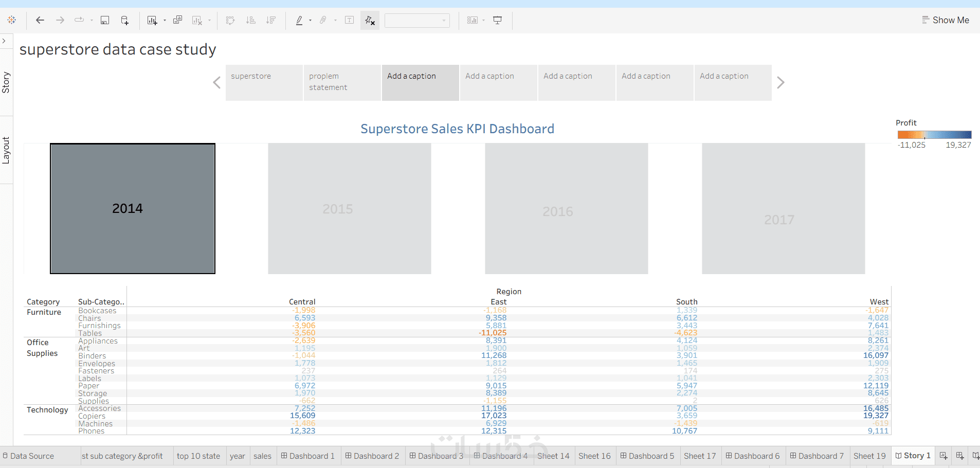
Task: Open the fit view combo box
Action: (417, 21)
